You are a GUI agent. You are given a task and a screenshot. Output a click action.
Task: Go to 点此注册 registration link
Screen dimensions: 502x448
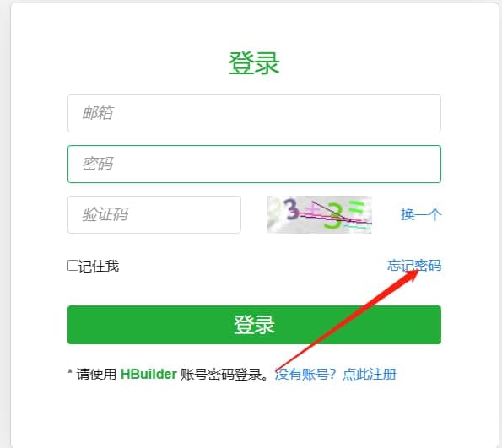point(370,374)
